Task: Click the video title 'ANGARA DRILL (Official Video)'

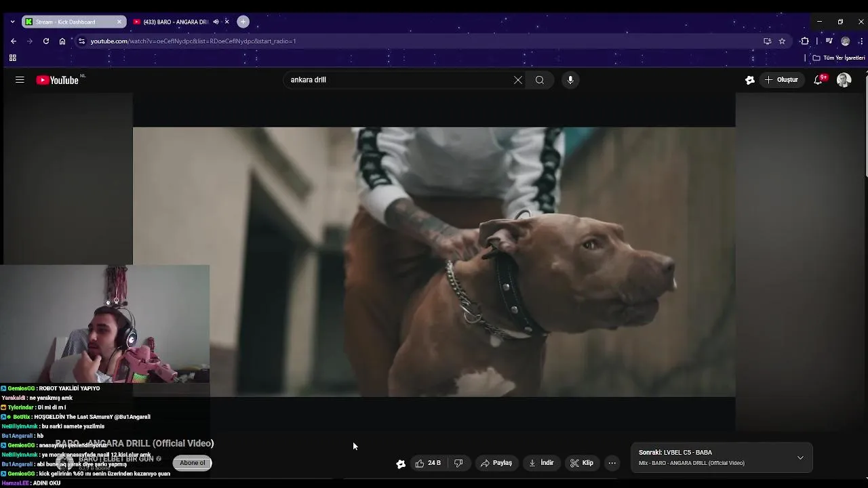Action: pos(151,443)
